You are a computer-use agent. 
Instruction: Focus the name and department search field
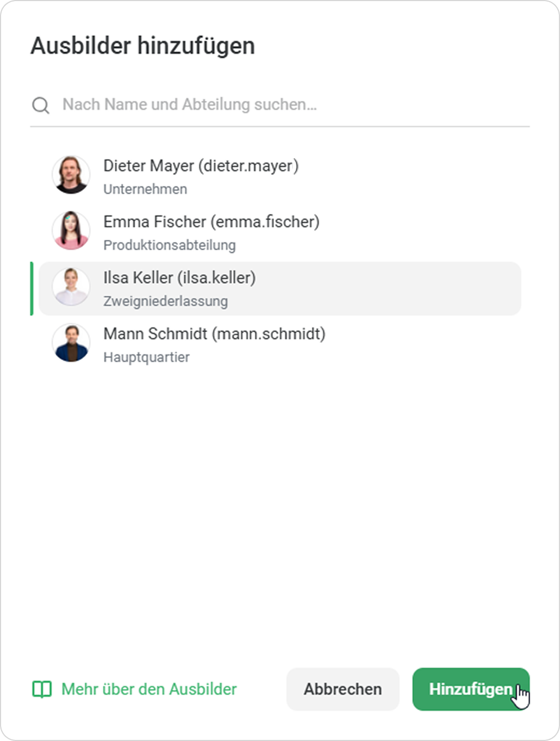point(291,104)
